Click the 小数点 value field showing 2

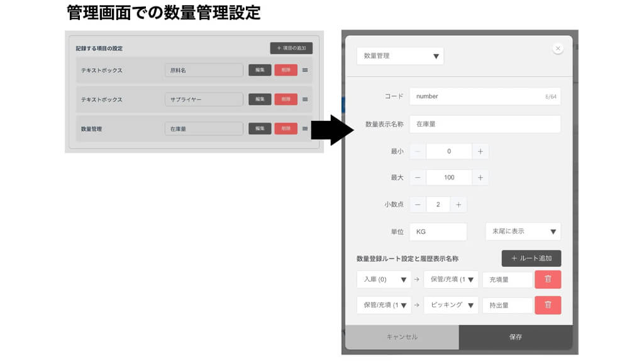(438, 204)
